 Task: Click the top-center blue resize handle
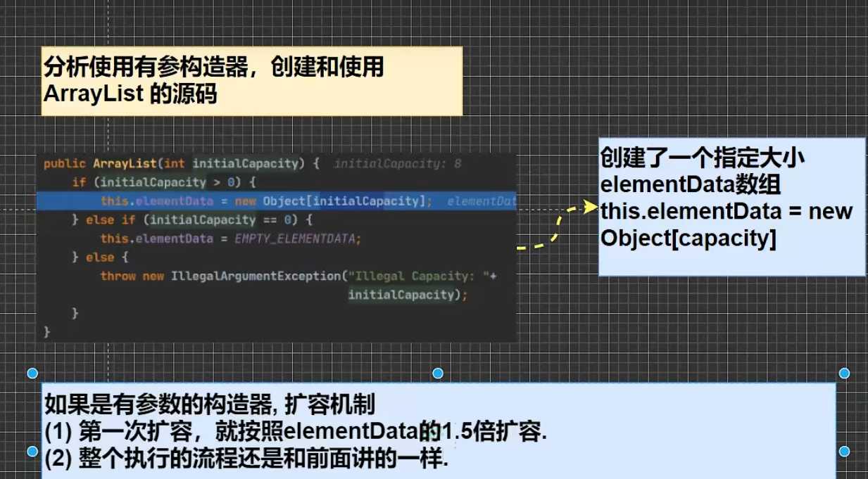coord(438,373)
